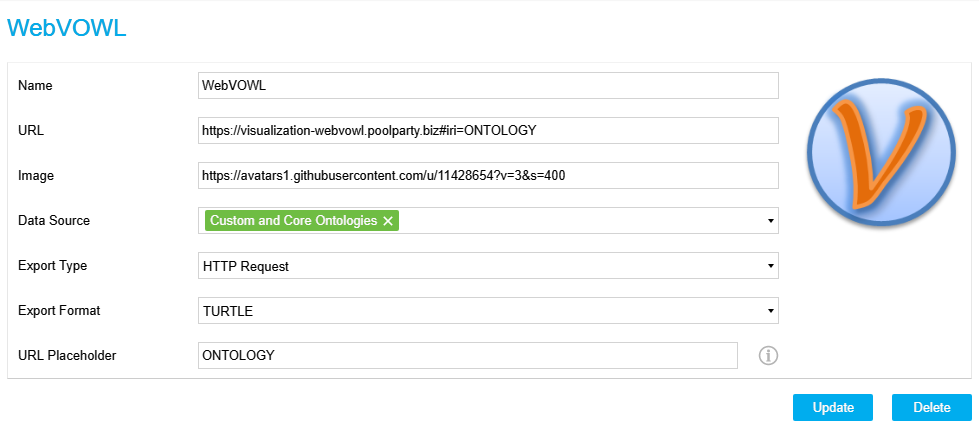Focus the ONTOLOGY placeholder input field

[x=468, y=355]
